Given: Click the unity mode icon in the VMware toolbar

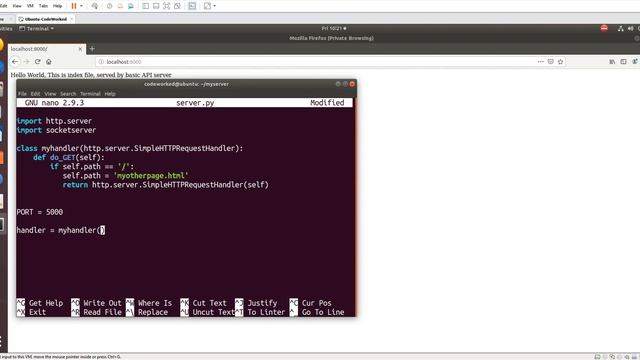Looking at the screenshot, I should (177, 6).
